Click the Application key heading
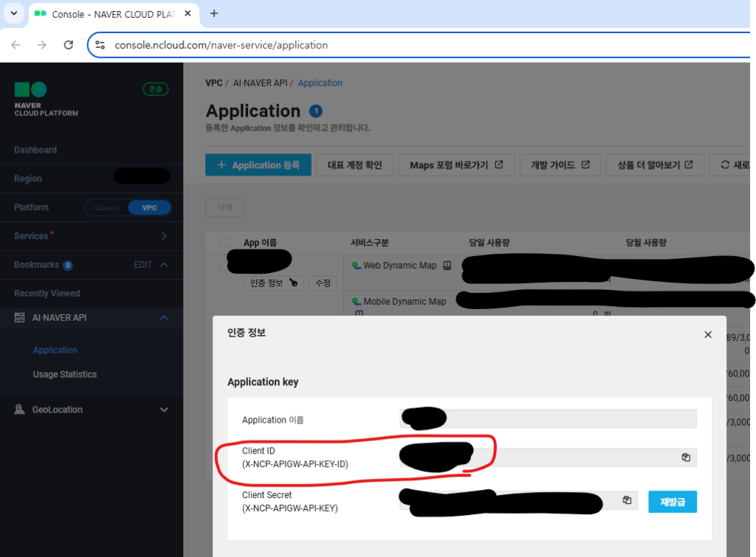Image resolution: width=756 pixels, height=557 pixels. [263, 382]
